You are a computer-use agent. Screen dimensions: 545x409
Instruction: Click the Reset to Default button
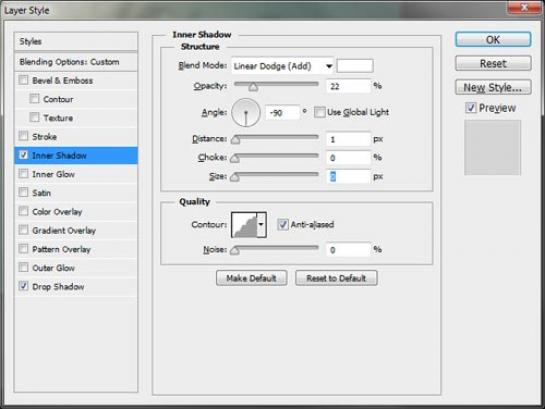tap(336, 278)
